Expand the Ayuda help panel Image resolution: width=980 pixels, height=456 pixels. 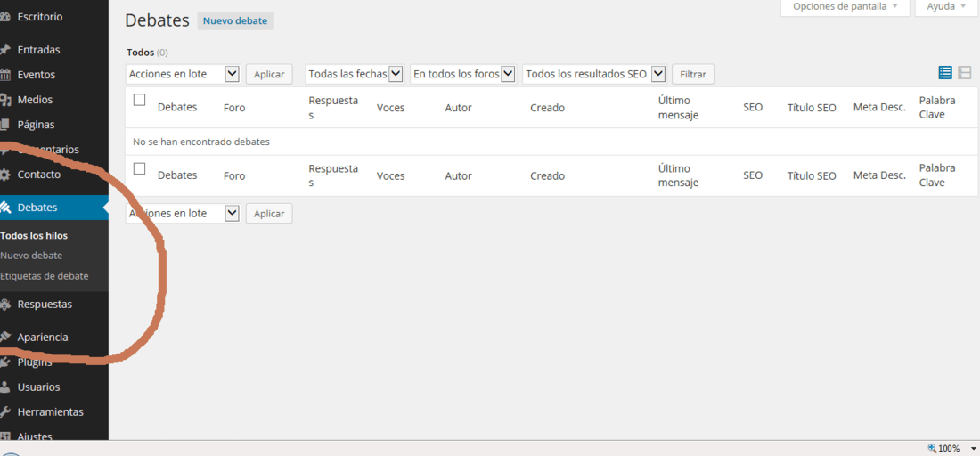coord(945,7)
